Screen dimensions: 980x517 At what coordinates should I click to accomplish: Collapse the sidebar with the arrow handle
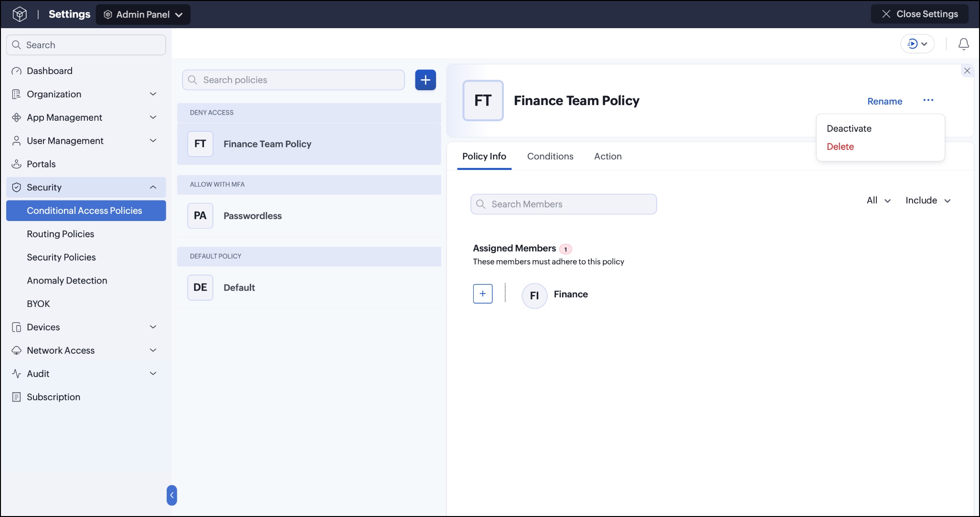(172, 495)
